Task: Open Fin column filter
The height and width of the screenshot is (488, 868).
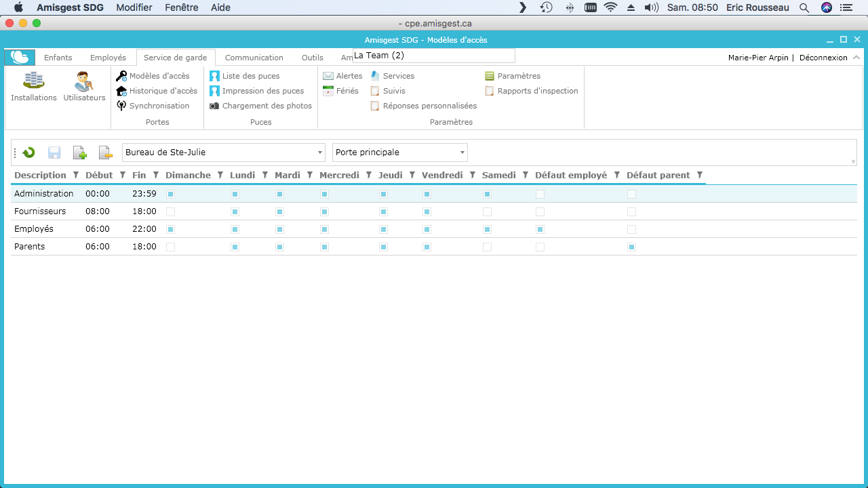Action: coord(156,176)
